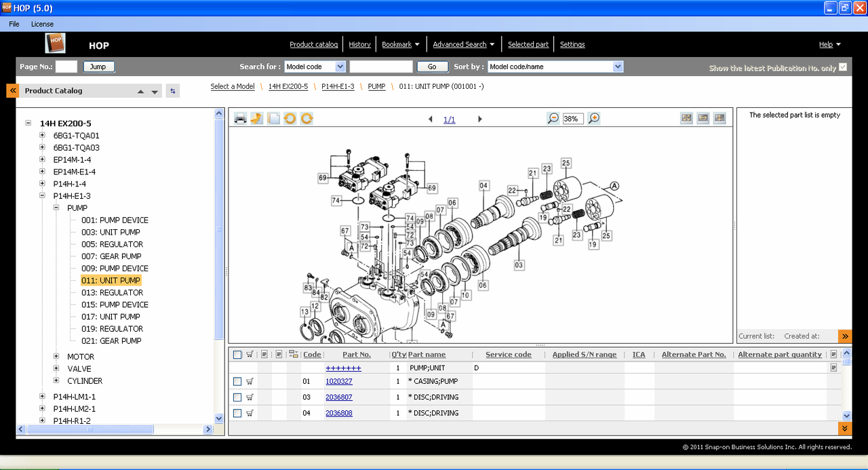The image size is (868, 470).
Task: Go to the previous diagram page arrow
Action: [x=431, y=119]
